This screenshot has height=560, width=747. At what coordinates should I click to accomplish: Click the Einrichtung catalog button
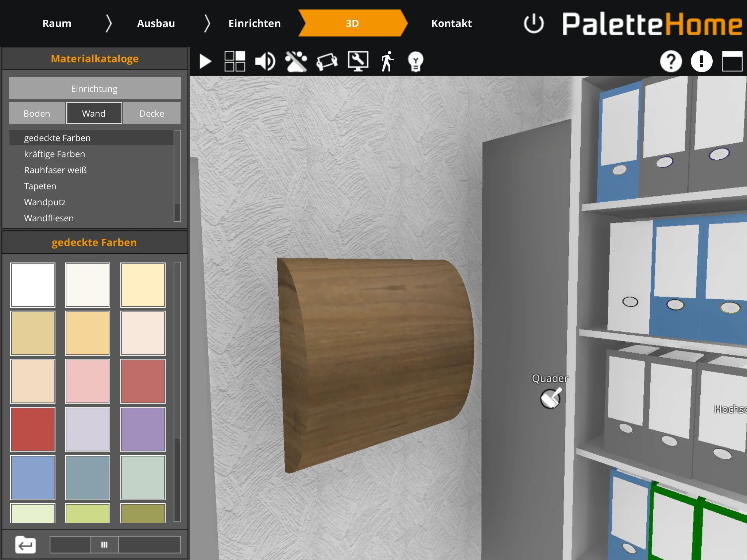95,89
